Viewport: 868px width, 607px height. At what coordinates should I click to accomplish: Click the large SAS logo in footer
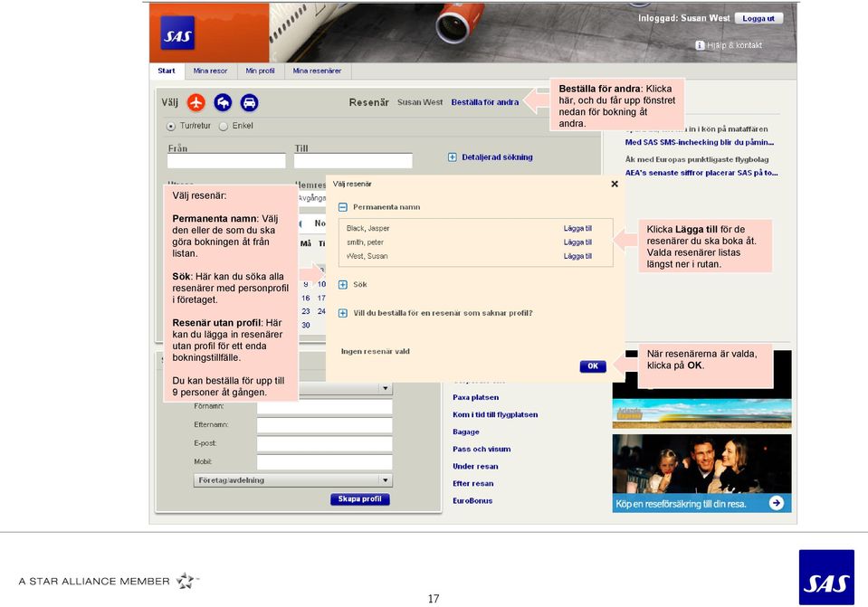pyautogui.click(x=826, y=577)
